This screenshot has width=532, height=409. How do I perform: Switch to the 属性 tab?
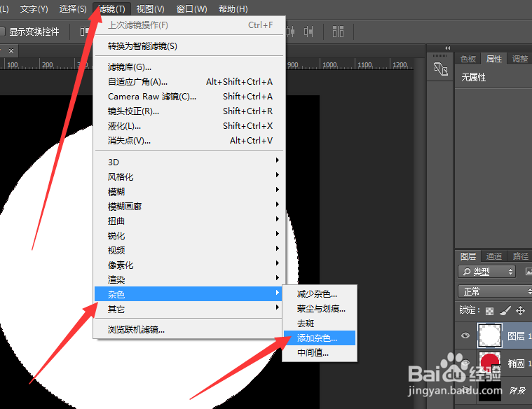click(494, 59)
